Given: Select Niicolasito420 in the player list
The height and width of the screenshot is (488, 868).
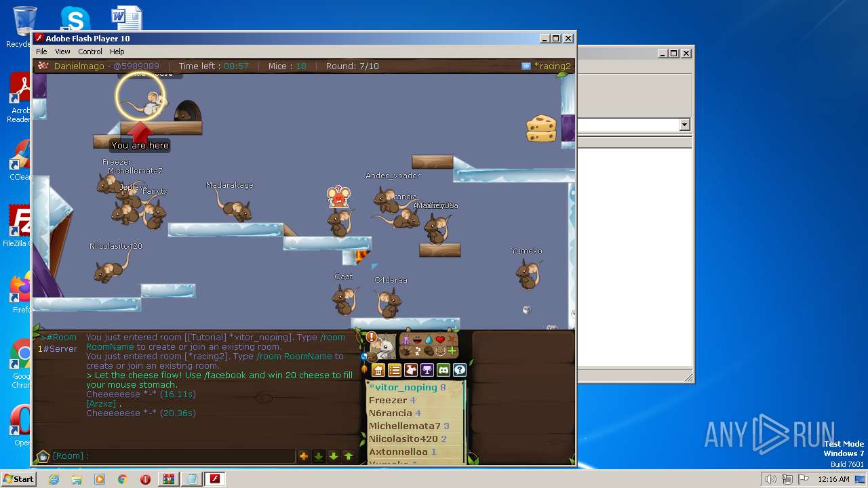Looking at the screenshot, I should tap(409, 439).
